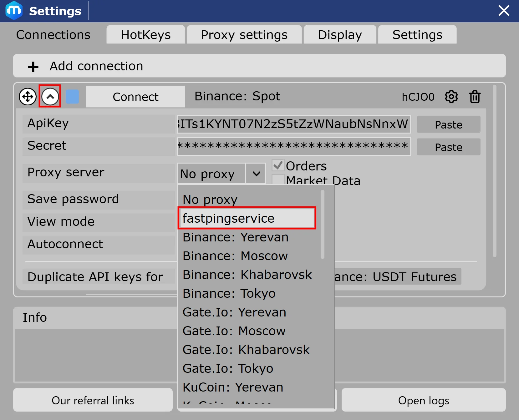Enable the Market Data checkbox

click(278, 180)
